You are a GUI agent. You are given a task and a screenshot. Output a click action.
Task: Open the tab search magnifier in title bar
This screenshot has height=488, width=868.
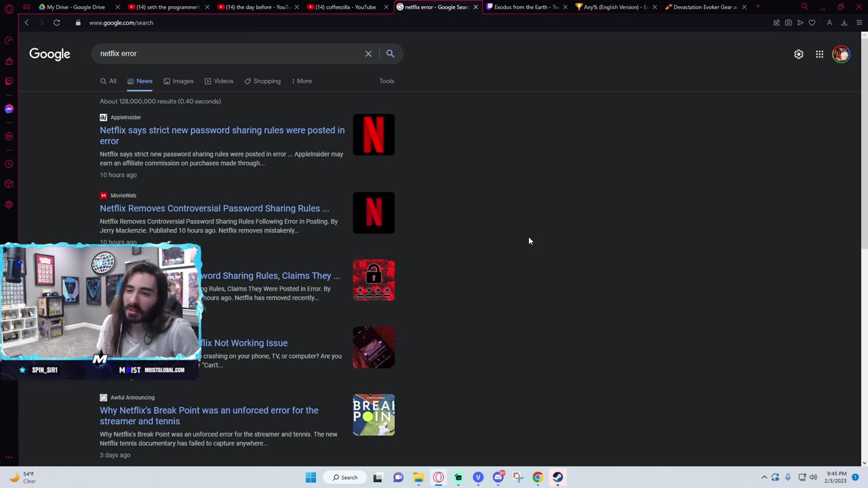[804, 7]
